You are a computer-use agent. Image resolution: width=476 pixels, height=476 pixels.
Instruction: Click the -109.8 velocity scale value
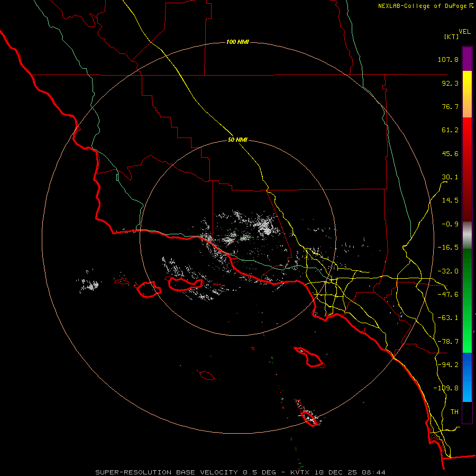[446, 388]
